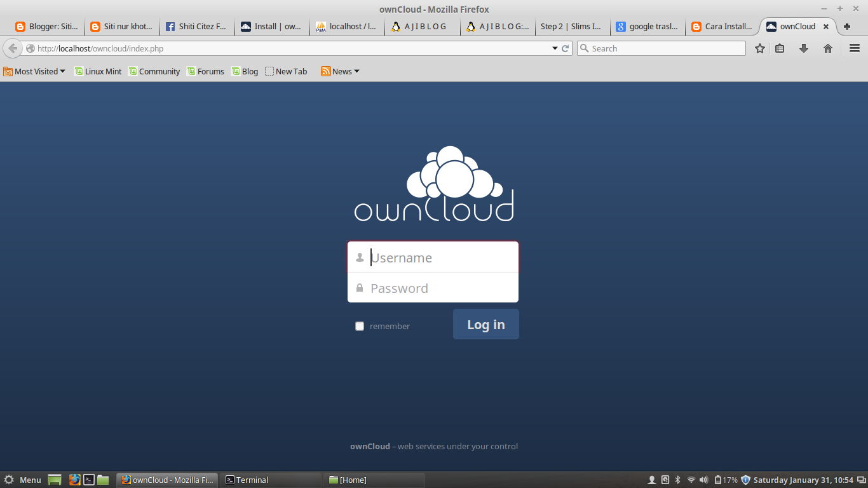Go to the browser home page icon
Image resolution: width=868 pixels, height=488 pixels.
pos(827,48)
